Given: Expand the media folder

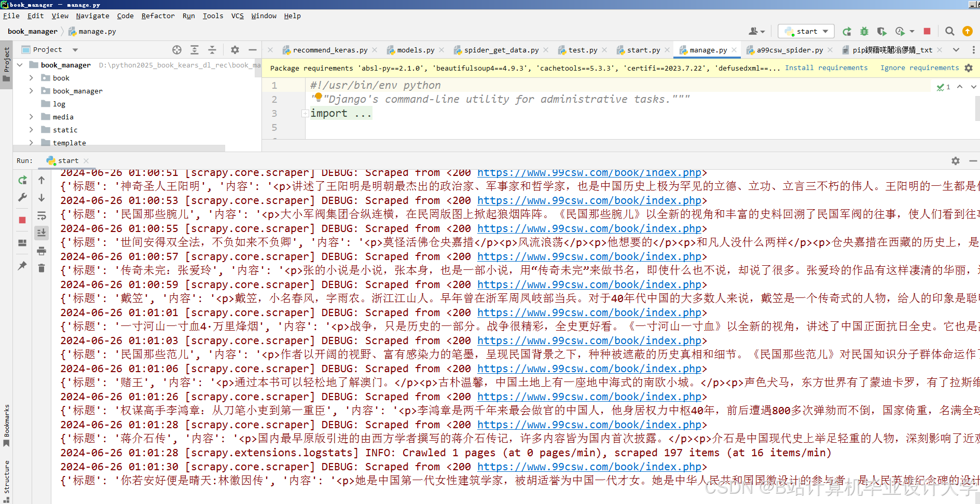Looking at the screenshot, I should pyautogui.click(x=31, y=117).
